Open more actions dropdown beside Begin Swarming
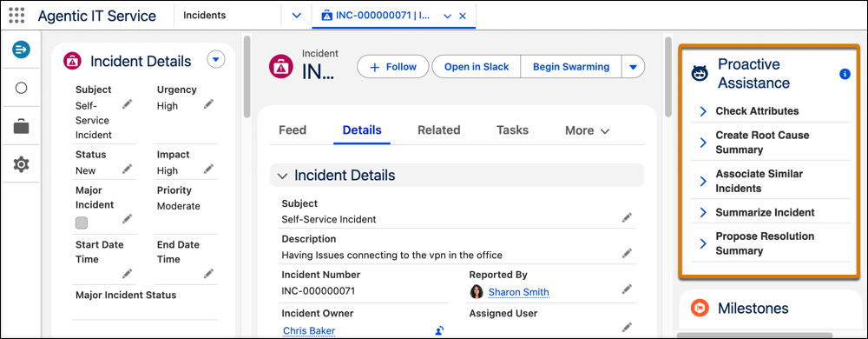 tap(634, 66)
